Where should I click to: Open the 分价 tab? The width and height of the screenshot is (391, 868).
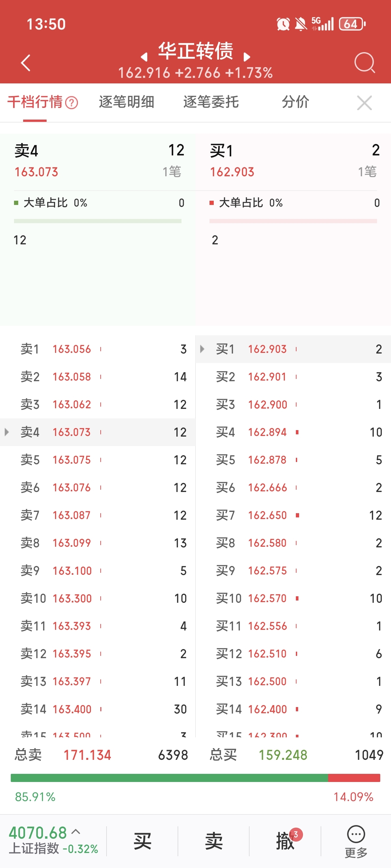click(295, 102)
